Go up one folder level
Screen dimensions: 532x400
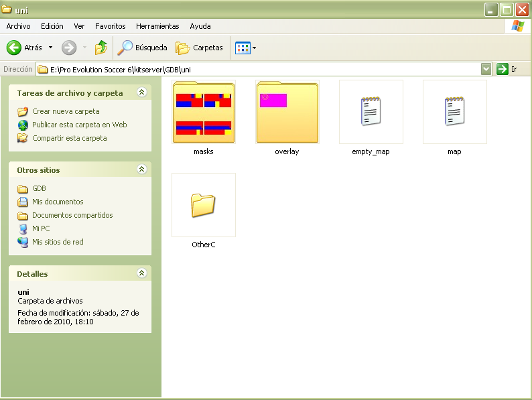tap(101, 48)
